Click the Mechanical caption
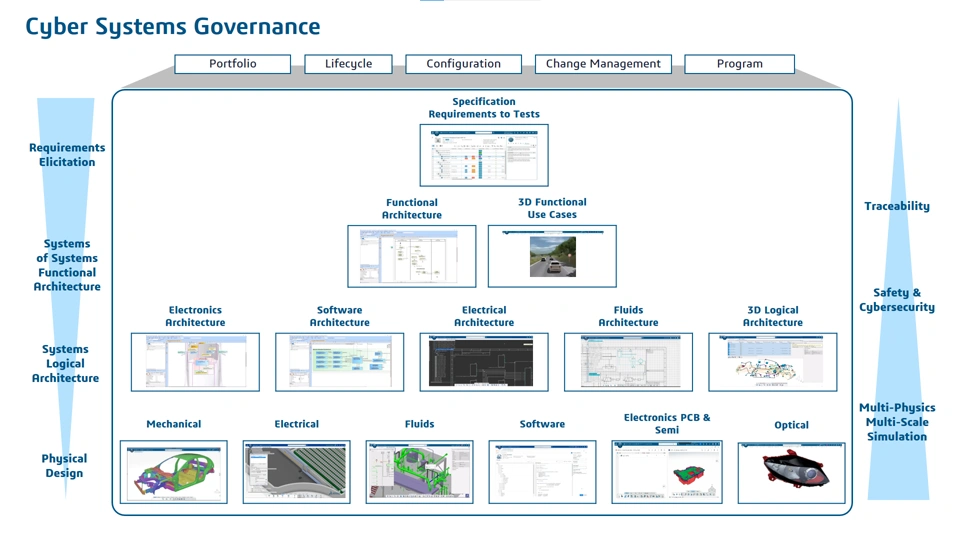This screenshot has height=540, width=960. 174,424
